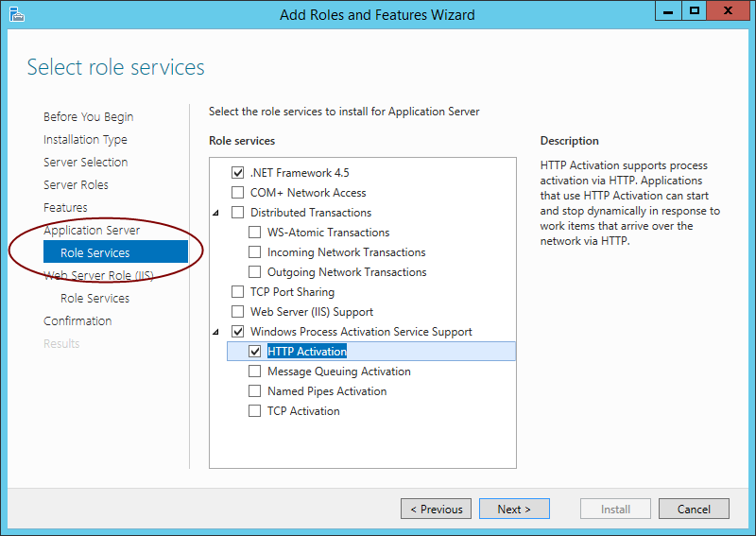Screen dimensions: 756x536
Task: Toggle the HTTP Activation checkbox
Action: [254, 352]
